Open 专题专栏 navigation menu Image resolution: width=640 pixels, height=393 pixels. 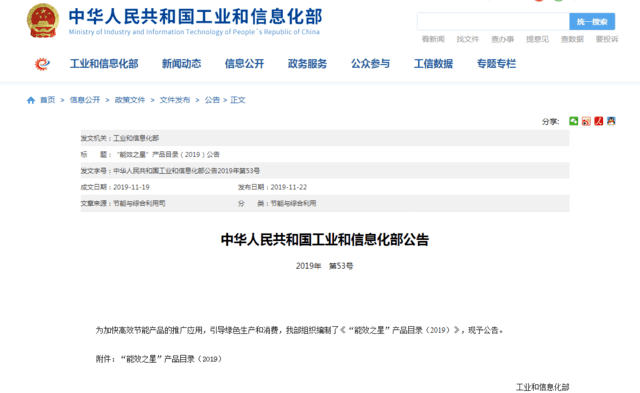496,64
